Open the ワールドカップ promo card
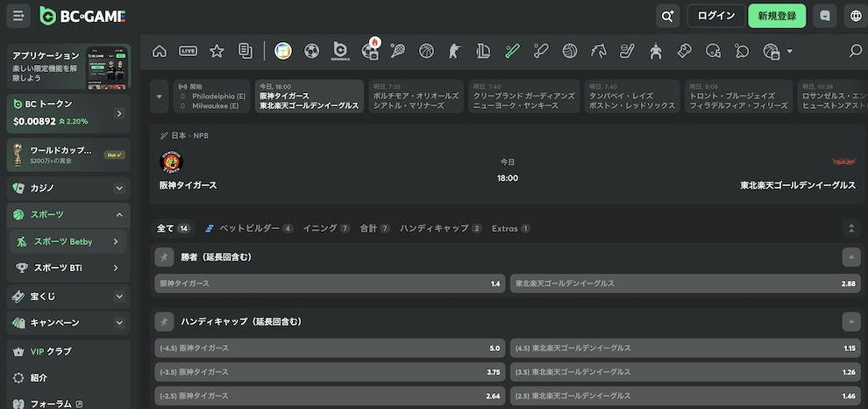The width and height of the screenshot is (868, 409). (68, 154)
